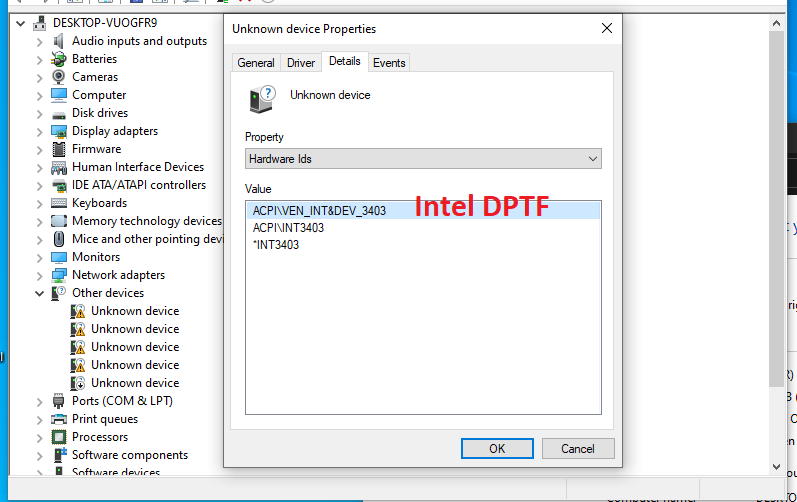This screenshot has width=797, height=502.
Task: Click the Cameras category icon
Action: point(60,77)
